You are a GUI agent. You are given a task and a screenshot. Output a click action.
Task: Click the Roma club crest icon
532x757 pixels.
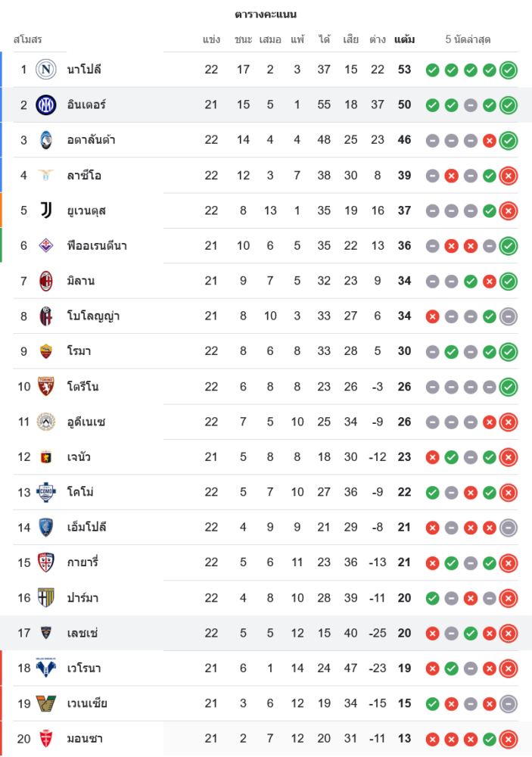tap(46, 351)
